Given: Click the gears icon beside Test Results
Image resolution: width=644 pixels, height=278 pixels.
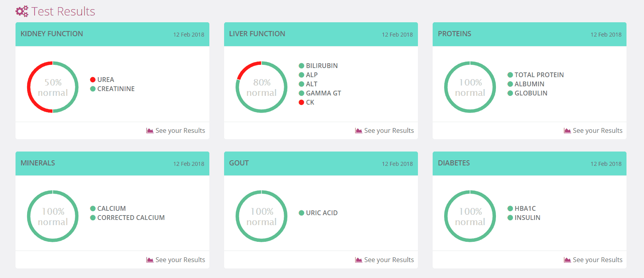Looking at the screenshot, I should (22, 12).
